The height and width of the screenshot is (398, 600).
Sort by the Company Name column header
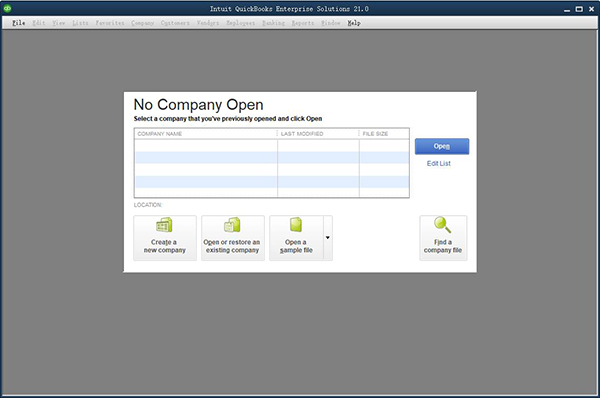tap(205, 134)
